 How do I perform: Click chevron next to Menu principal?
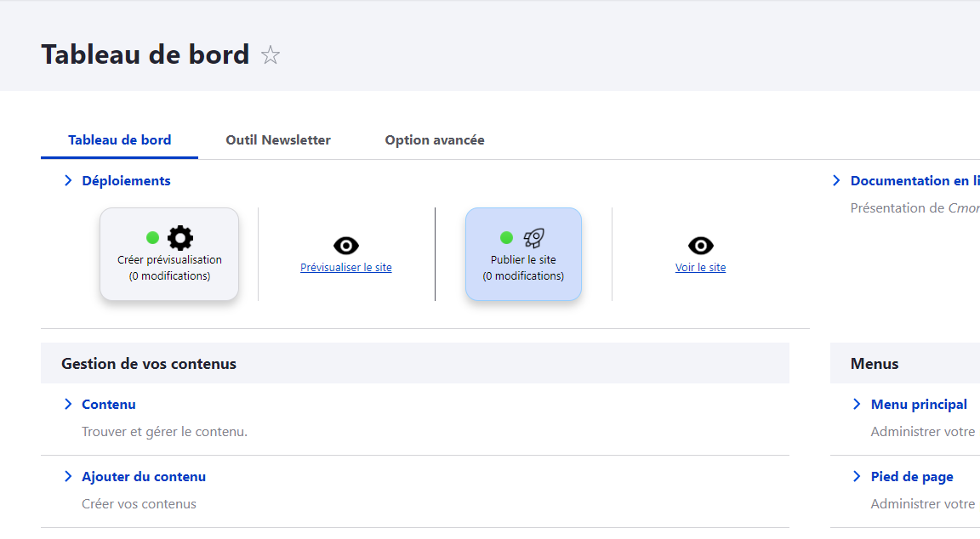pos(857,405)
